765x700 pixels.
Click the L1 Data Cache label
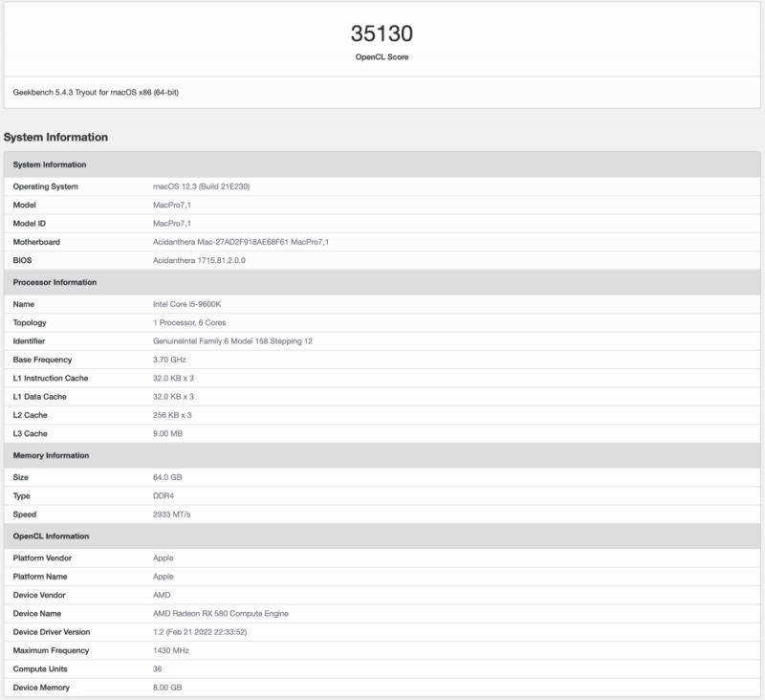tap(39, 397)
